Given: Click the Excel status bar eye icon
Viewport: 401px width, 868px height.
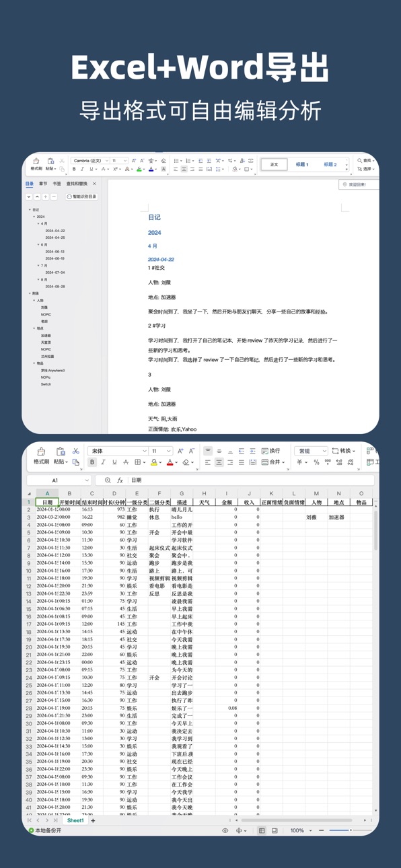Looking at the screenshot, I should [x=225, y=830].
